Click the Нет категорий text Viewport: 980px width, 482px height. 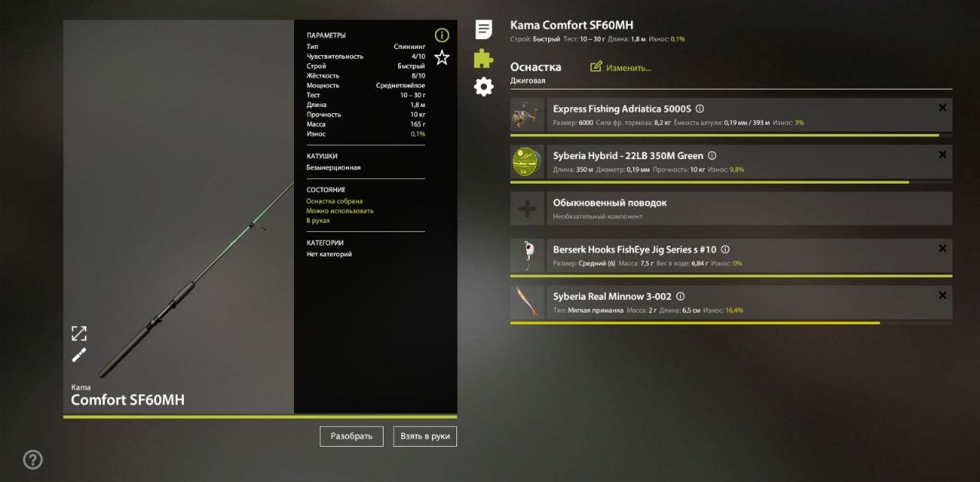click(x=329, y=254)
